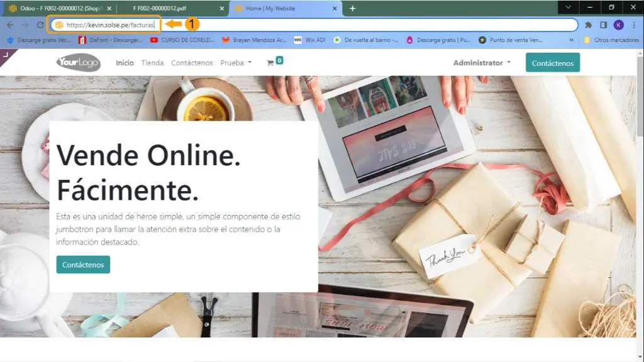Image resolution: width=644 pixels, height=362 pixels.
Task: Expand the Administrator user dropdown
Action: [482, 63]
